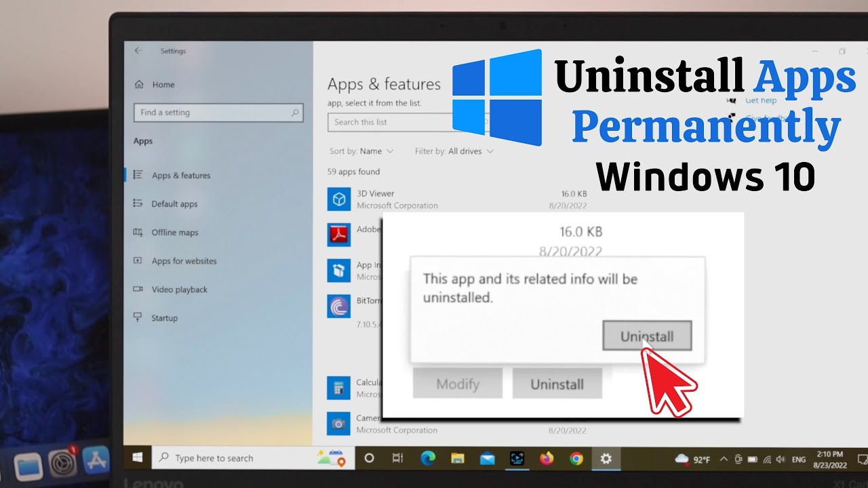Screen dimensions: 868x488
Task: Open the Mail app on the taskbar
Action: click(x=487, y=459)
